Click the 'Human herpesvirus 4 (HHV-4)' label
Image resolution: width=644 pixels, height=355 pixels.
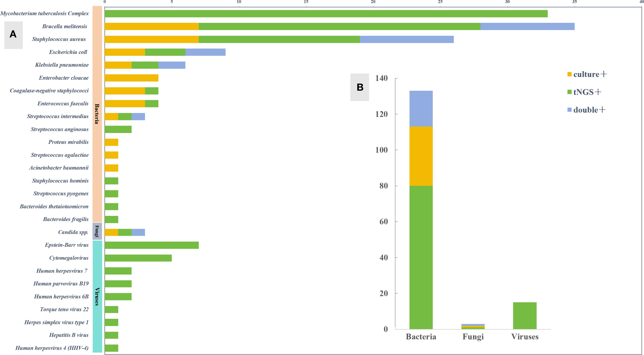[52, 348]
